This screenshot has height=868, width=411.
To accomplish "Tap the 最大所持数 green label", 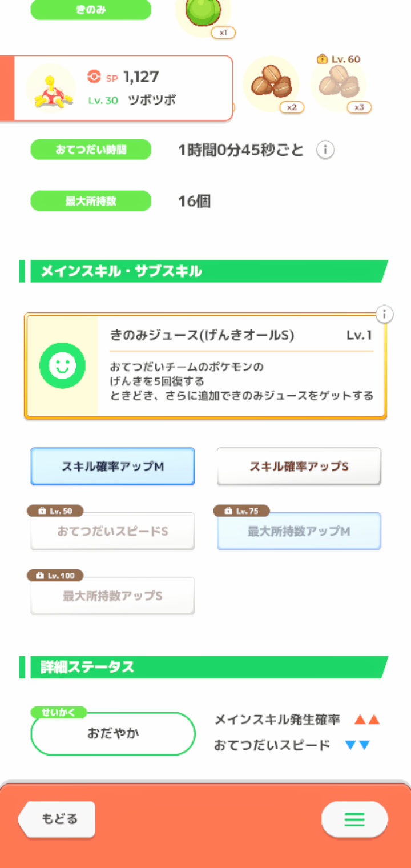I will point(91,201).
